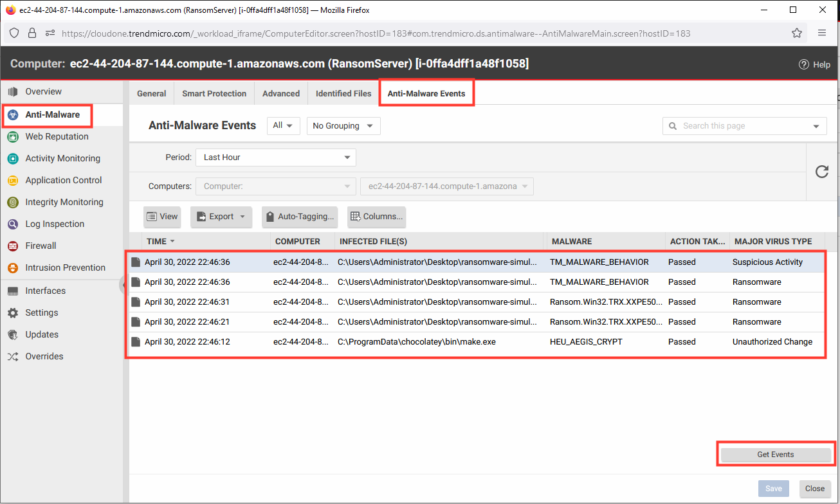Click the Help question mark icon
Image resolution: width=840 pixels, height=504 pixels.
803,64
